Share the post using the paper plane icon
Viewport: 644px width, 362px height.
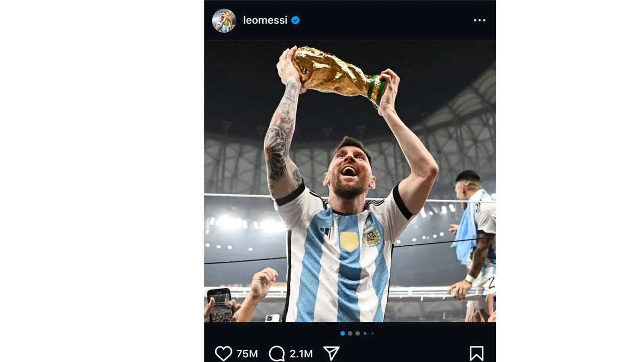point(331,353)
